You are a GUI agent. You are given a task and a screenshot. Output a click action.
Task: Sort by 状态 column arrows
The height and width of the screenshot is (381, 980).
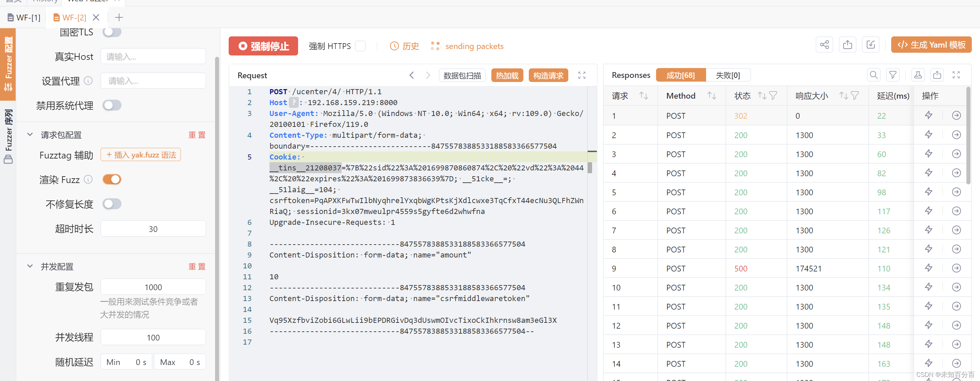762,96
